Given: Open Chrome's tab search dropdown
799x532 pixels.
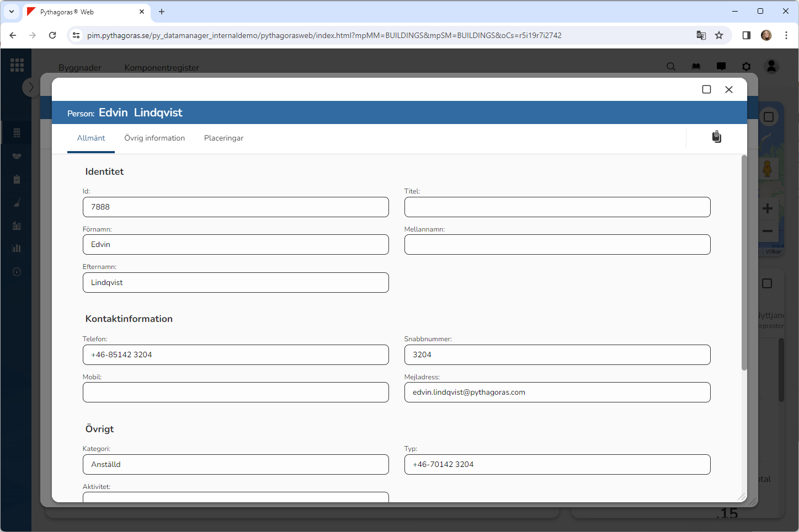Looking at the screenshot, I should (11, 12).
